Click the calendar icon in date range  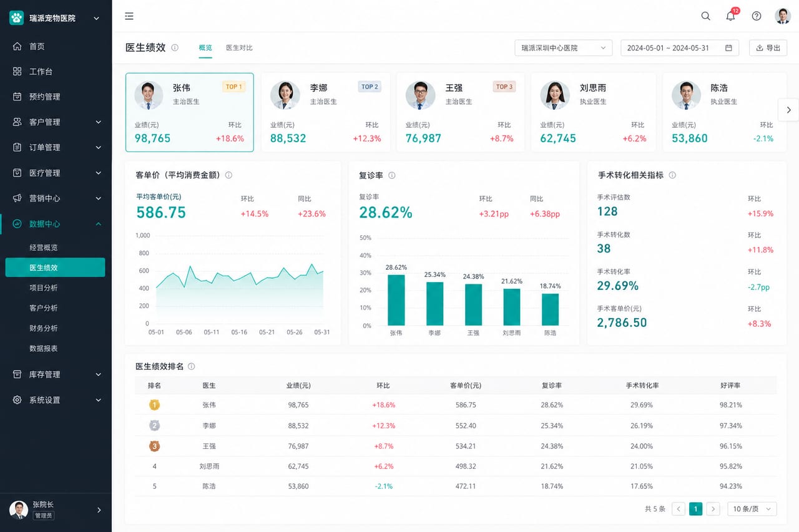click(728, 48)
